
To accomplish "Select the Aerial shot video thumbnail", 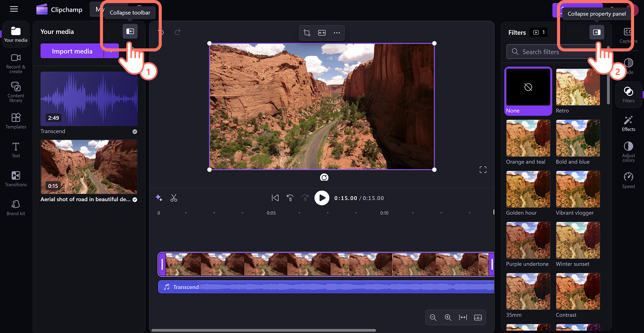I will pos(89,167).
